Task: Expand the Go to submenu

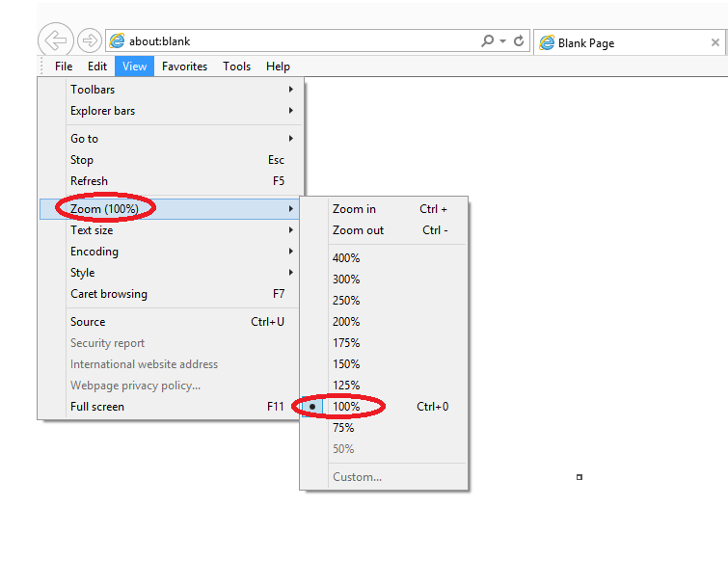Action: 172,138
